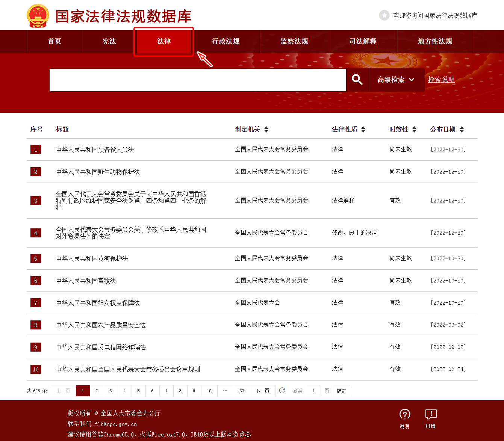The width and height of the screenshot is (504, 441).
Task: Switch to the 宪法 navigation tab
Action: pos(109,41)
